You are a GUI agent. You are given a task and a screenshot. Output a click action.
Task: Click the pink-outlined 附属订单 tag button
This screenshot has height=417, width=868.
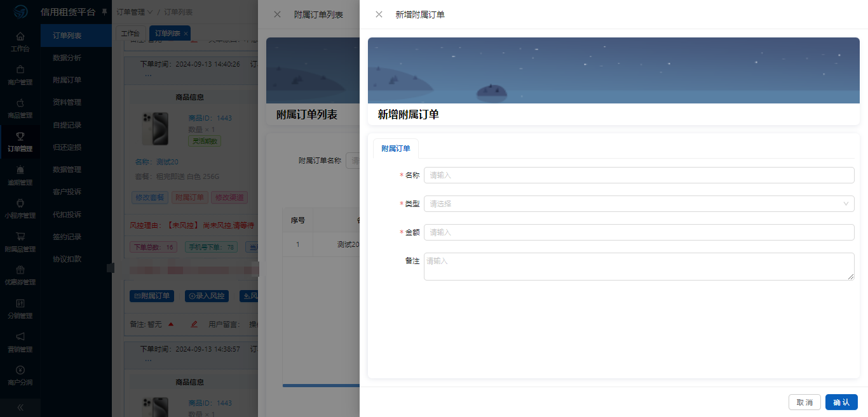point(189,197)
